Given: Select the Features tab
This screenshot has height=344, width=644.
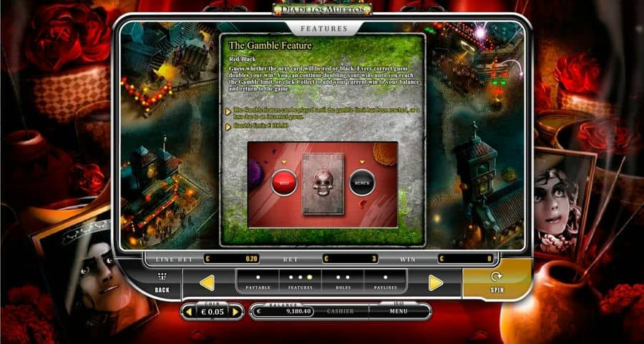Looking at the screenshot, I should [301, 281].
